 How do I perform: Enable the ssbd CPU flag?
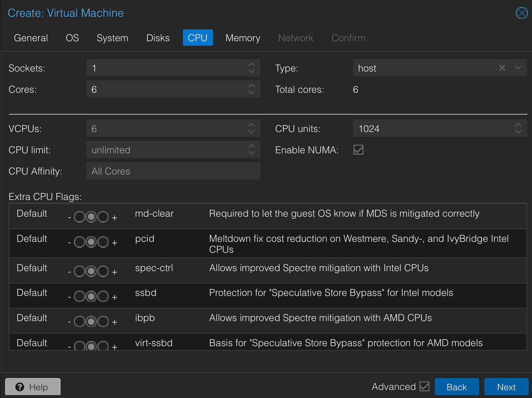[x=103, y=296]
